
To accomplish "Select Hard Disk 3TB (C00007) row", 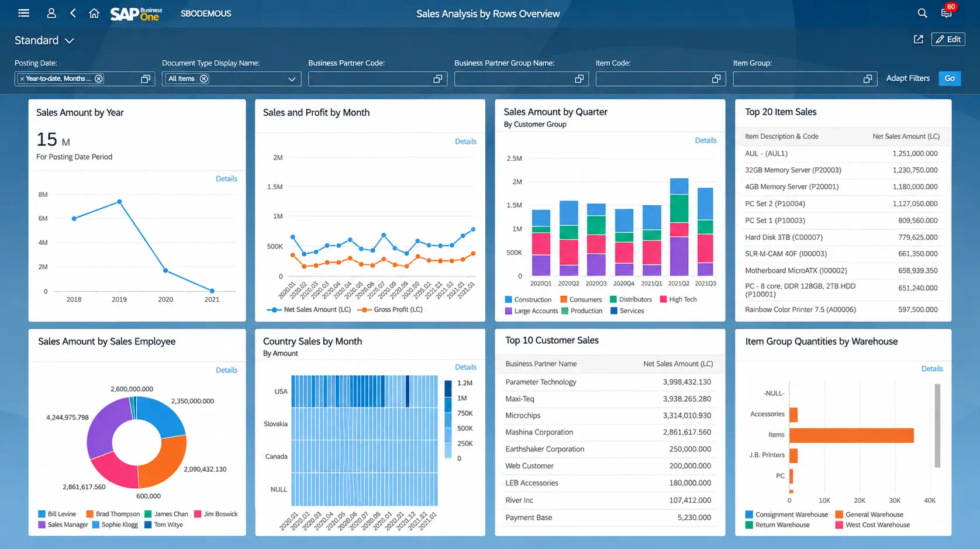I will click(843, 237).
